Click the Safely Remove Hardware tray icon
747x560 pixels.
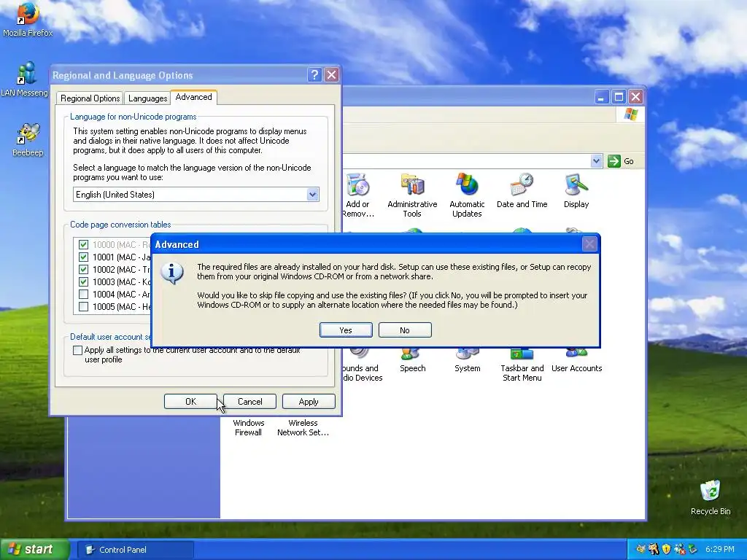pos(693,549)
